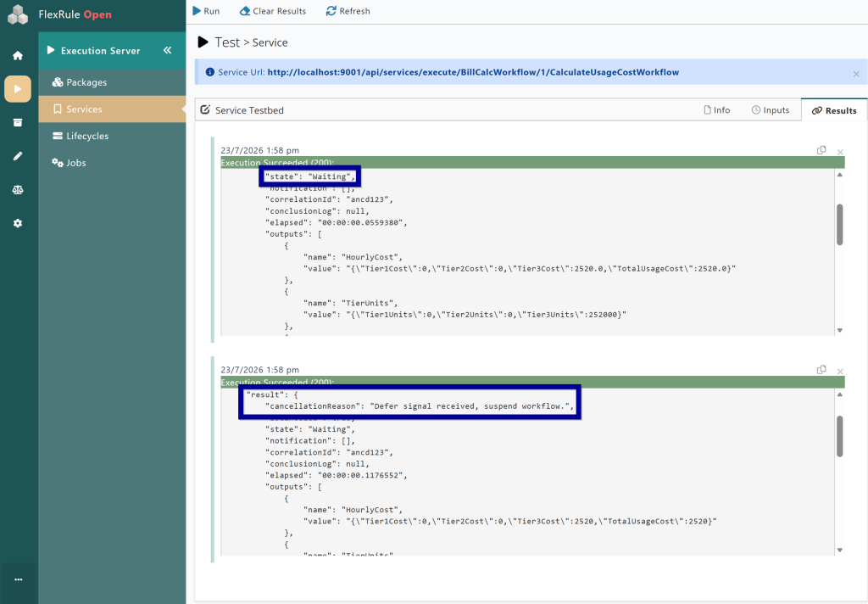Click HourlyCost value line with 2520.0

coord(520,269)
